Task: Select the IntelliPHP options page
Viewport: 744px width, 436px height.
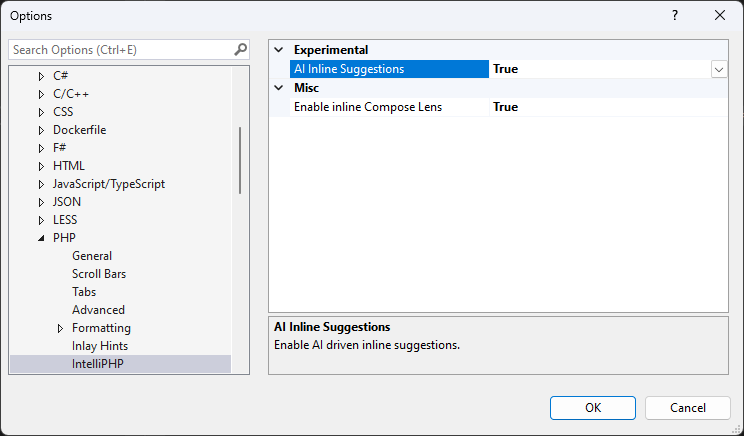Action: (99, 364)
